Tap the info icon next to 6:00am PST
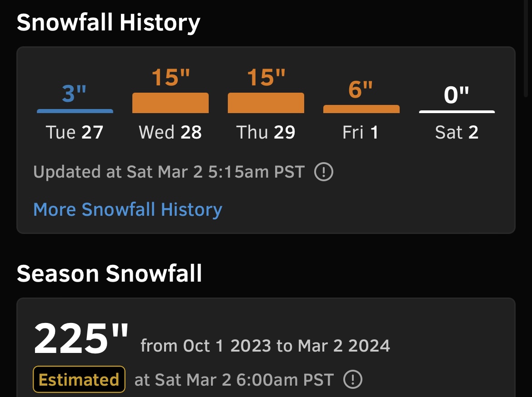532x397 pixels. [353, 379]
